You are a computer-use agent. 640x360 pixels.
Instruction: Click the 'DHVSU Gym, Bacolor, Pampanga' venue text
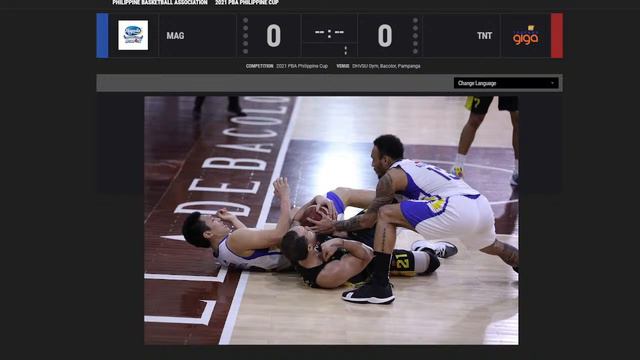tap(386, 66)
